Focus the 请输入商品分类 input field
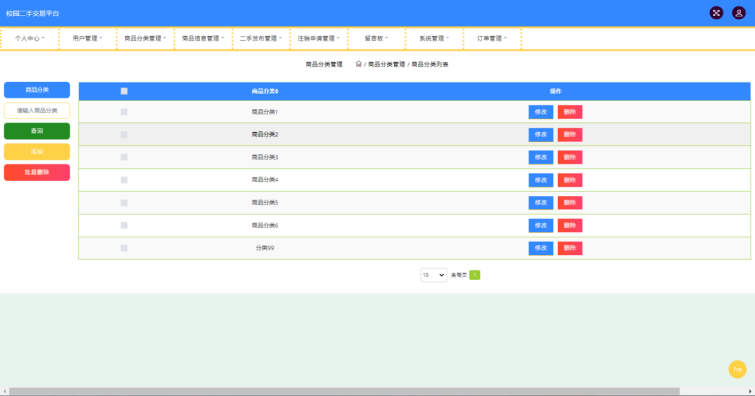 pos(37,110)
